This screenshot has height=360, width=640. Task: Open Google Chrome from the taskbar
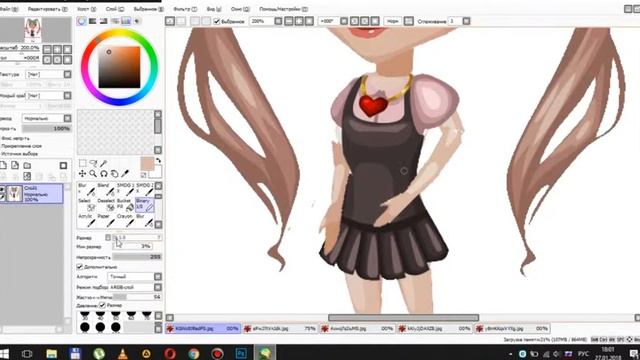(193, 353)
